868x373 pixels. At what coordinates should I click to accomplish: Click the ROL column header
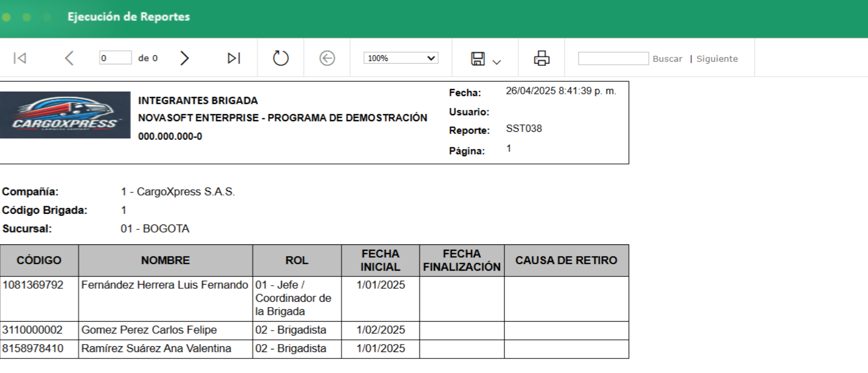tap(297, 260)
